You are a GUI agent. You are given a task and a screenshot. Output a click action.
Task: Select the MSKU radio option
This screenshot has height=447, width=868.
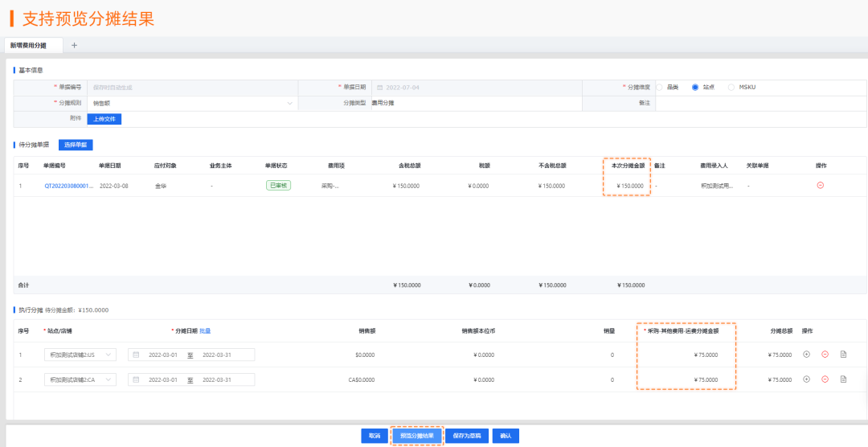tap(731, 87)
